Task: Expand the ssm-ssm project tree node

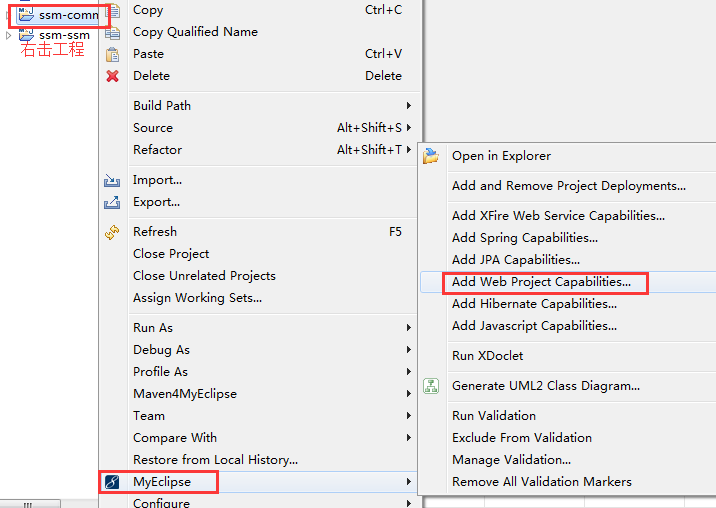Action: pyautogui.click(x=8, y=35)
